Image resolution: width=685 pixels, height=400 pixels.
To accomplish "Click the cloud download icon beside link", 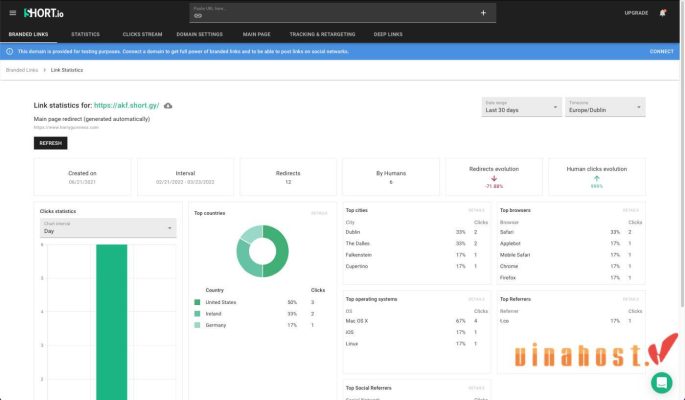I will (x=168, y=106).
